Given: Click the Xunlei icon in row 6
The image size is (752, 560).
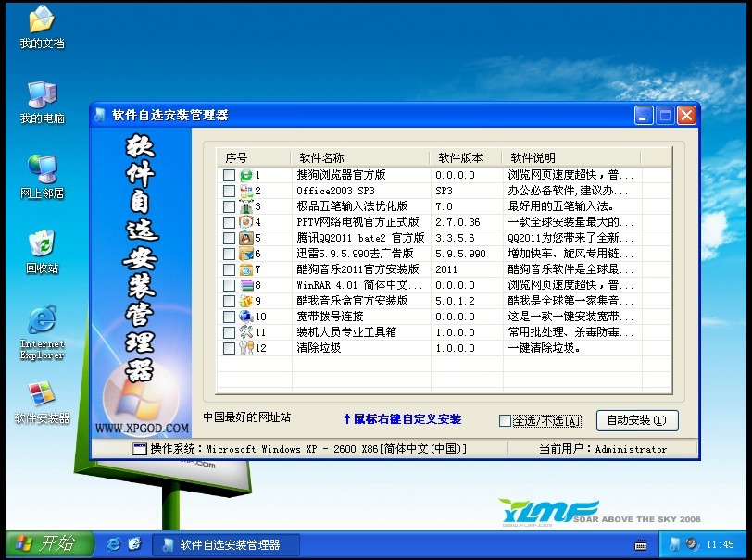Looking at the screenshot, I should [x=246, y=255].
